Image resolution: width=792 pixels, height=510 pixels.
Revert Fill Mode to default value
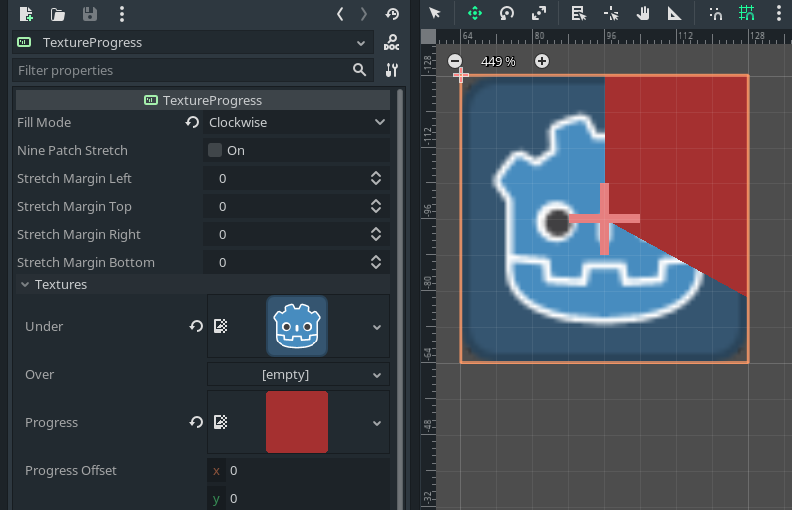(192, 122)
